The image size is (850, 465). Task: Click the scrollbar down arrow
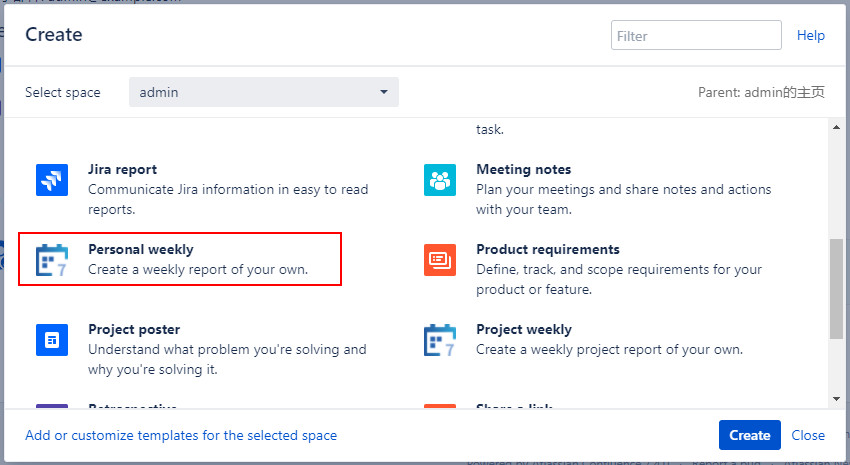[836, 398]
